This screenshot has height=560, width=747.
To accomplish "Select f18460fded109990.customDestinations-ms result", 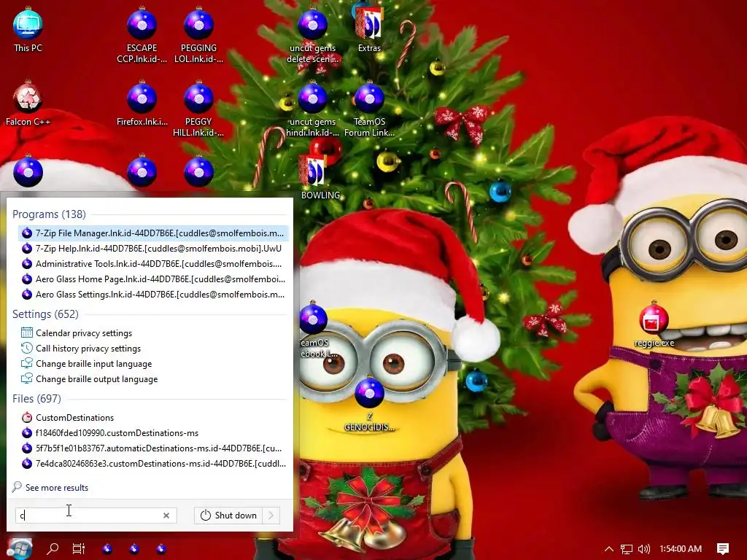I will [x=153, y=433].
